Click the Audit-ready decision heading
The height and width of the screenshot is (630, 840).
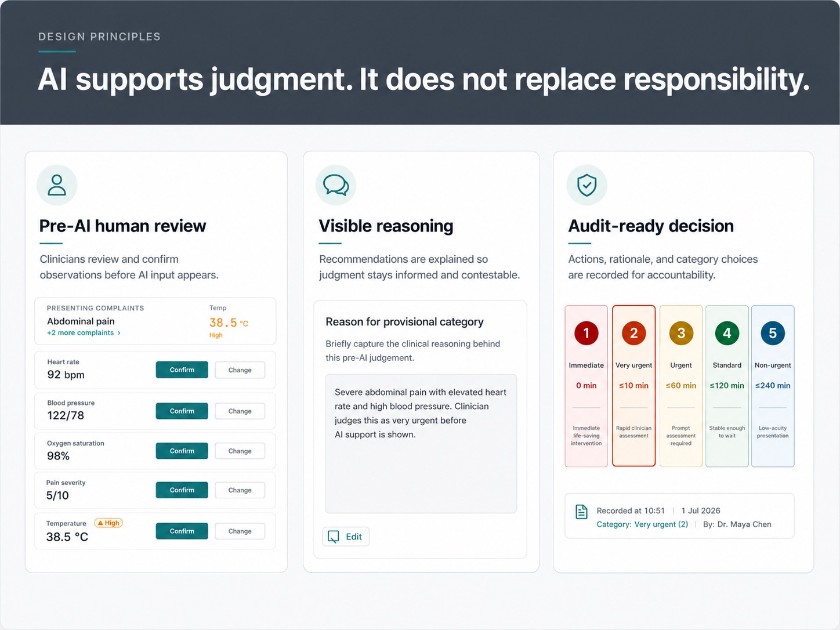tap(651, 226)
